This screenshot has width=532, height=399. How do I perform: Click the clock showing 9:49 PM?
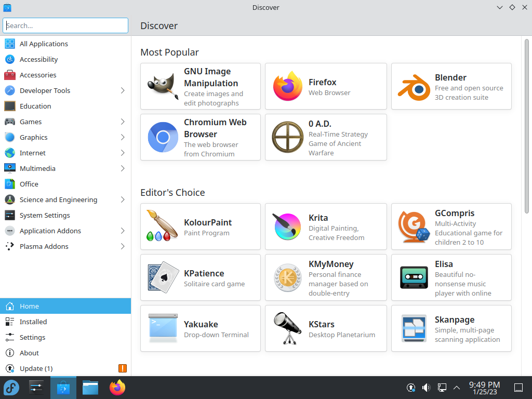[485, 388]
